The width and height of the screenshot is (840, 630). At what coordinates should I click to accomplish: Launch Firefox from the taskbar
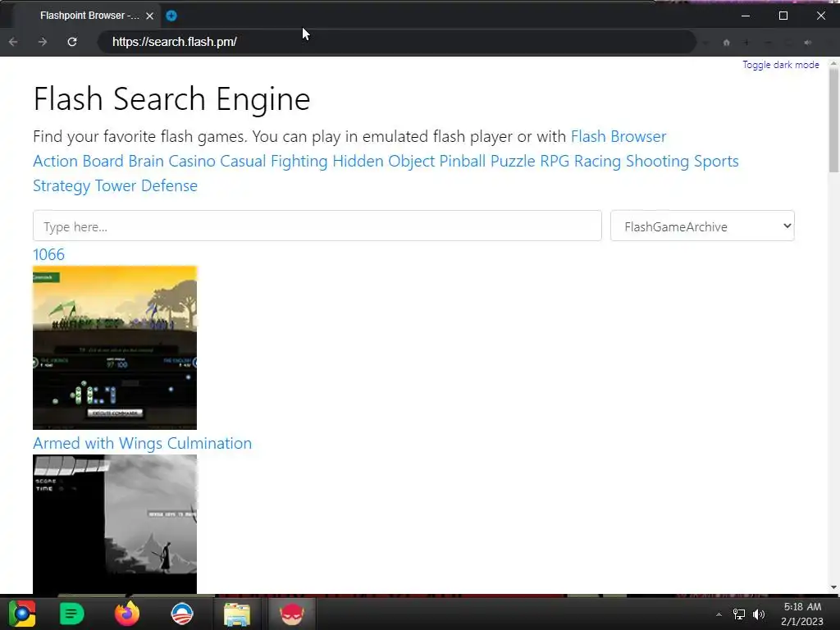(x=127, y=614)
